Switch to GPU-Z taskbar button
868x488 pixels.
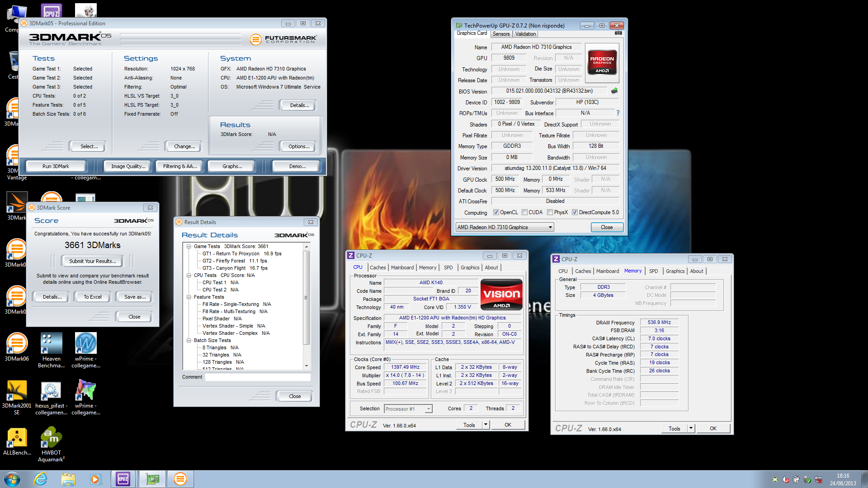tap(152, 479)
